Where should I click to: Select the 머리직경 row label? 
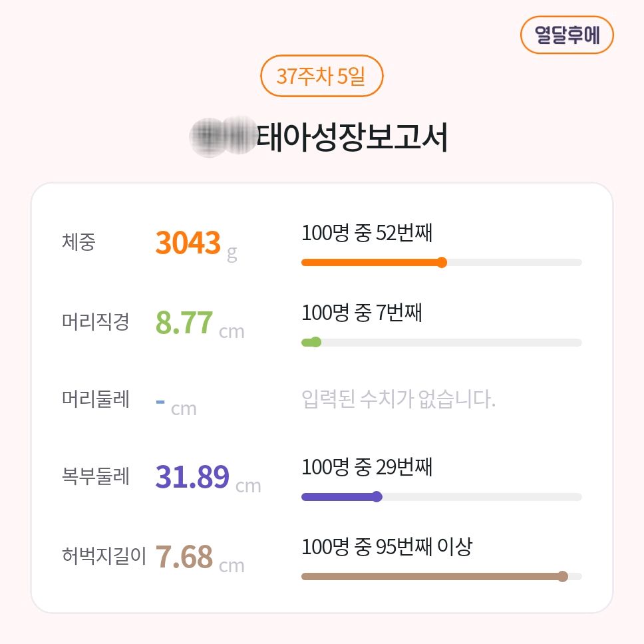(x=96, y=321)
